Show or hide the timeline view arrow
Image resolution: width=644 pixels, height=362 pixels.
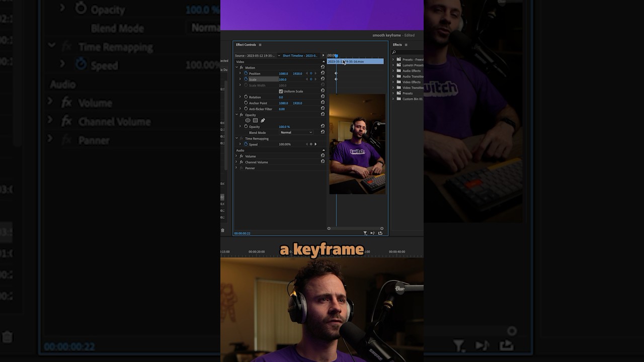click(323, 55)
